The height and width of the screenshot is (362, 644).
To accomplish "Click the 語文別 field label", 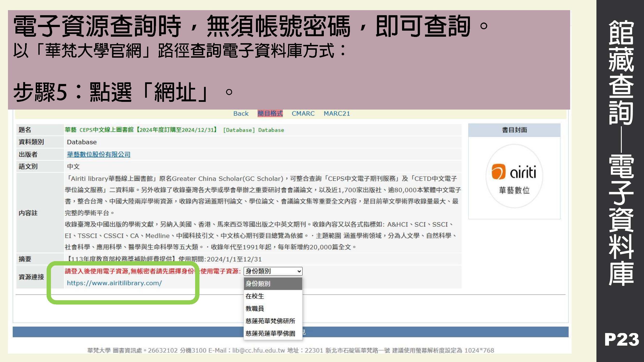I will click(x=28, y=167).
